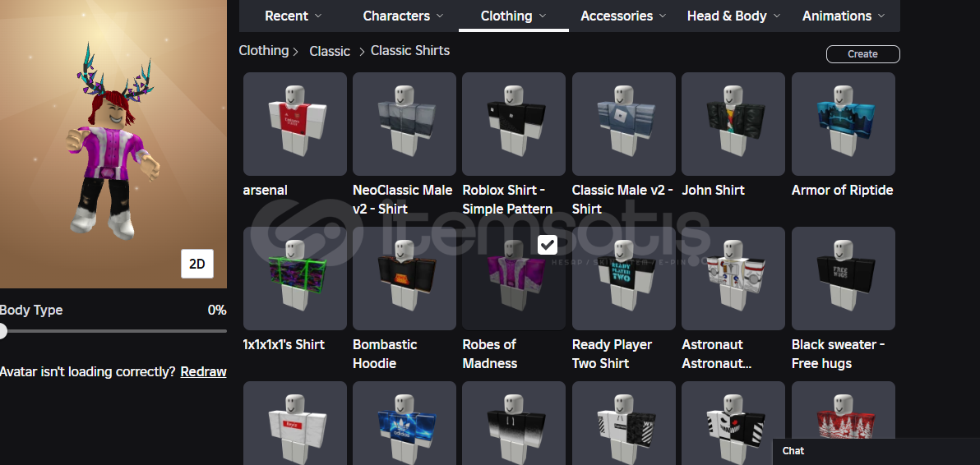Viewport: 980px width, 465px height.
Task: Open the Characters dropdown menu
Action: coord(403,16)
